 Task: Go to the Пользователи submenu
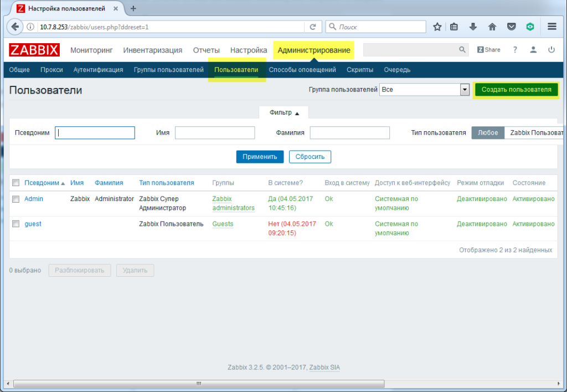tap(236, 70)
